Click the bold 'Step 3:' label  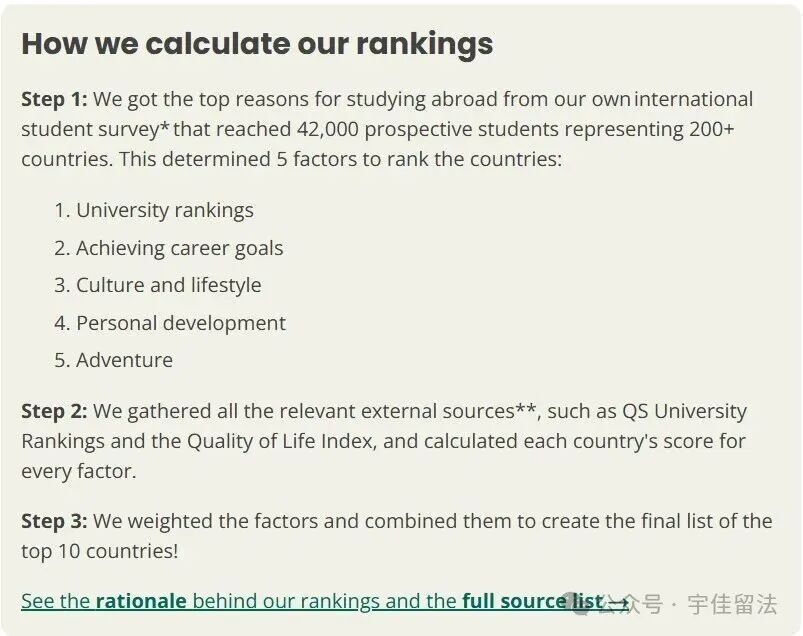pyautogui.click(x=54, y=521)
